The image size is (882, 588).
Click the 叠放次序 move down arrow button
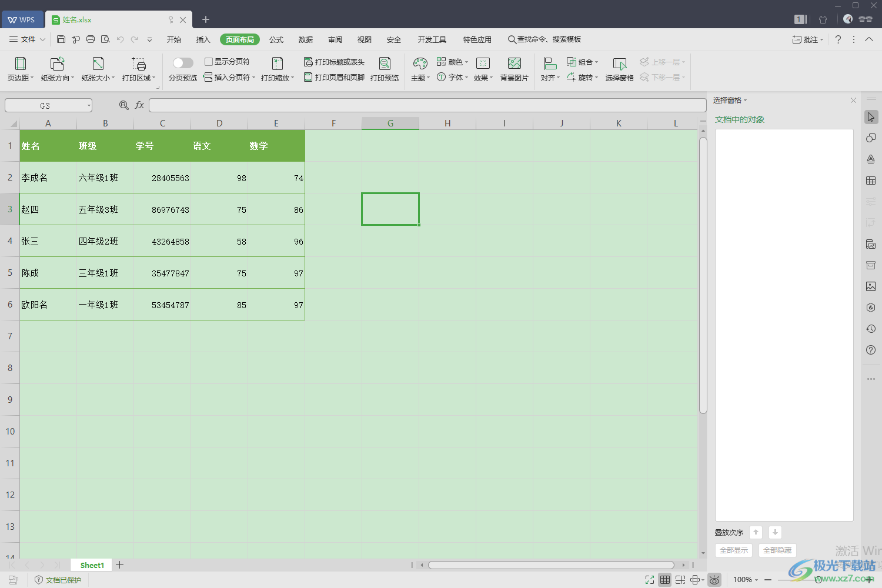[x=775, y=532]
